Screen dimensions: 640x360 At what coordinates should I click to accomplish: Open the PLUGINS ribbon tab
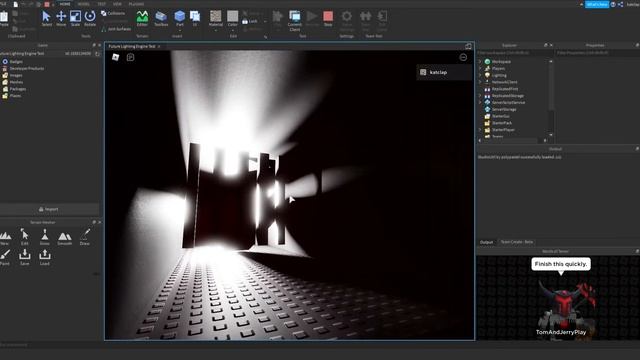(x=136, y=4)
